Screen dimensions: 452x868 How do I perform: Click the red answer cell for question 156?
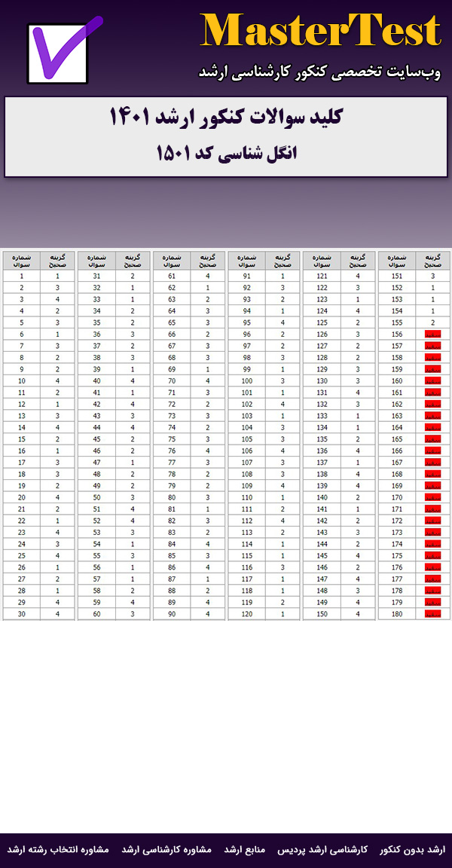[x=432, y=334]
